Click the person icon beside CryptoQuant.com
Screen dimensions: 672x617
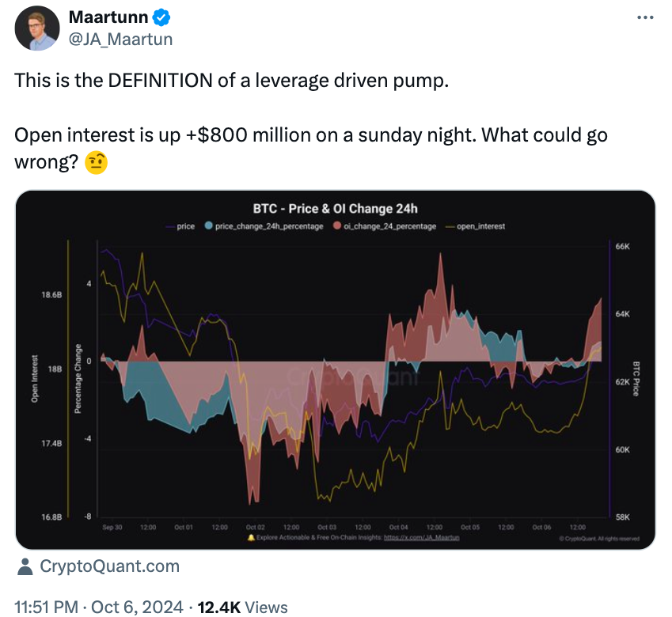(x=25, y=566)
